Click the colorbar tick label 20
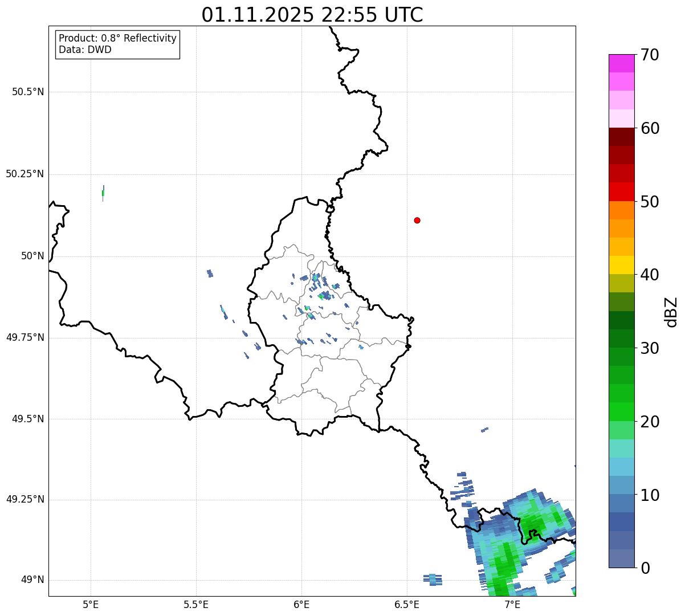The width and height of the screenshot is (685, 616). click(x=650, y=422)
